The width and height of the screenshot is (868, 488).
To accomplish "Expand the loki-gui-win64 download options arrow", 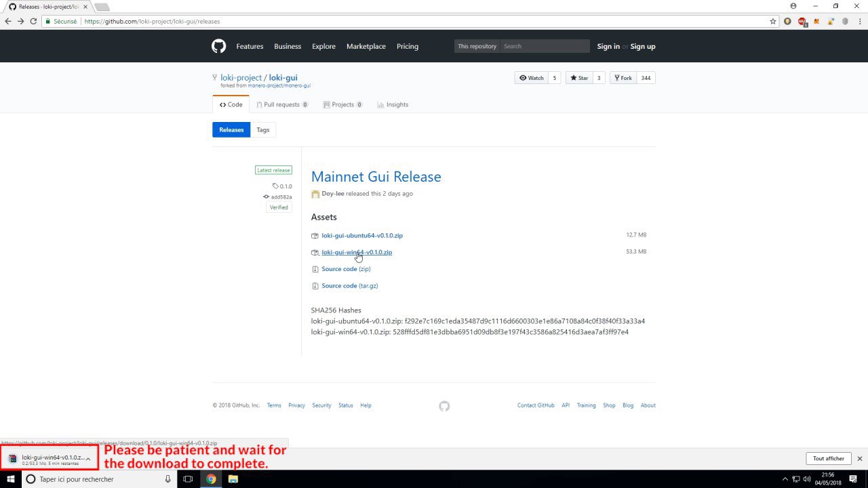I will pyautogui.click(x=88, y=459).
